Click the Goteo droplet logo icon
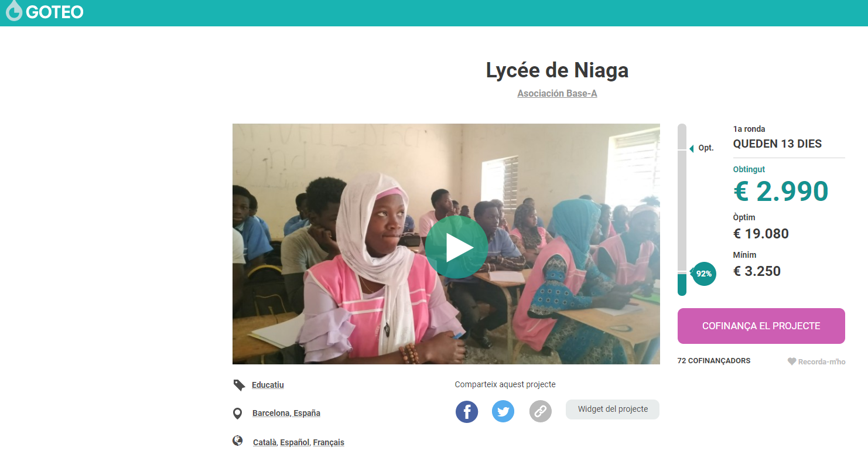This screenshot has height=471, width=868. coord(13,11)
